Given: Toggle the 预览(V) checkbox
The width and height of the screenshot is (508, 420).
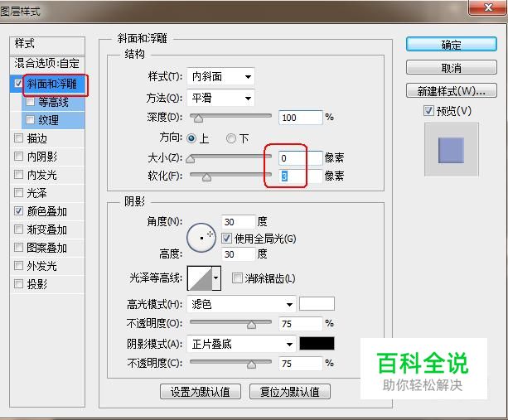Looking at the screenshot, I should (428, 111).
